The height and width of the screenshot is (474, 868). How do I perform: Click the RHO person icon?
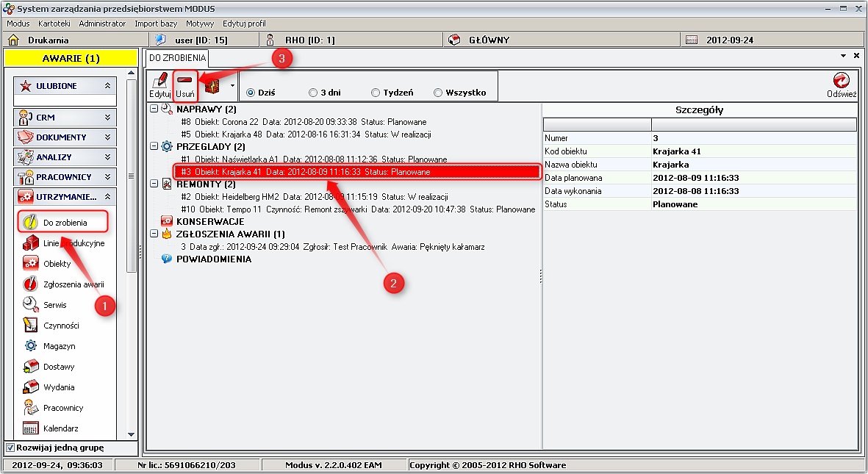tap(270, 40)
